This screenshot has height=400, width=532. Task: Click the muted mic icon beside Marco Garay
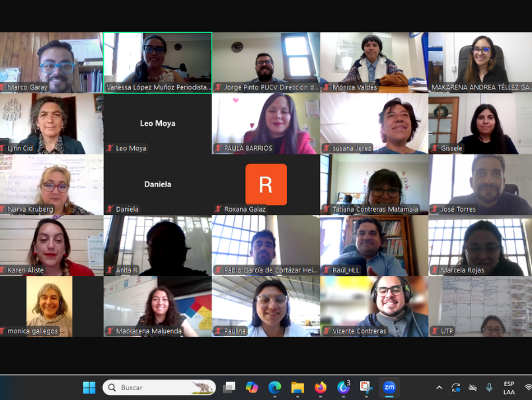[3, 87]
